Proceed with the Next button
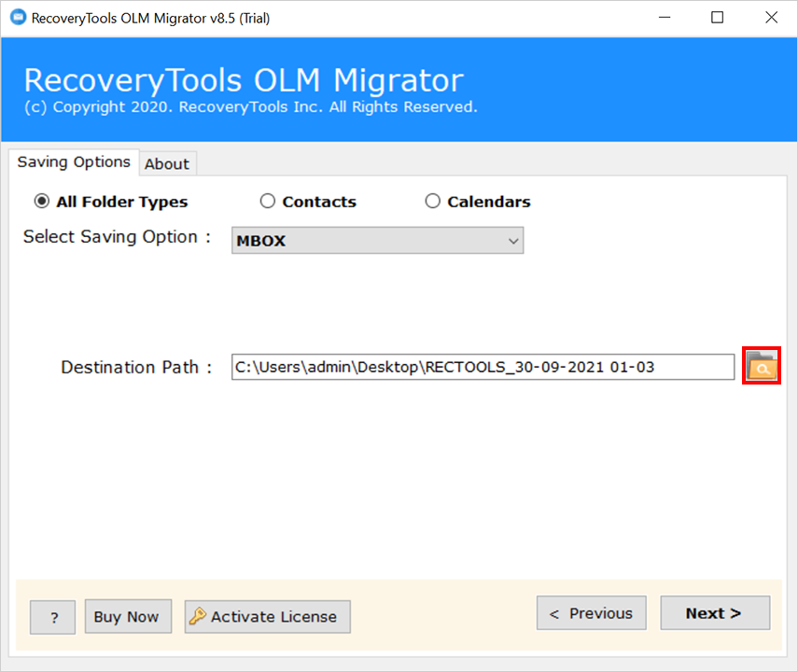798x672 pixels. [x=715, y=613]
